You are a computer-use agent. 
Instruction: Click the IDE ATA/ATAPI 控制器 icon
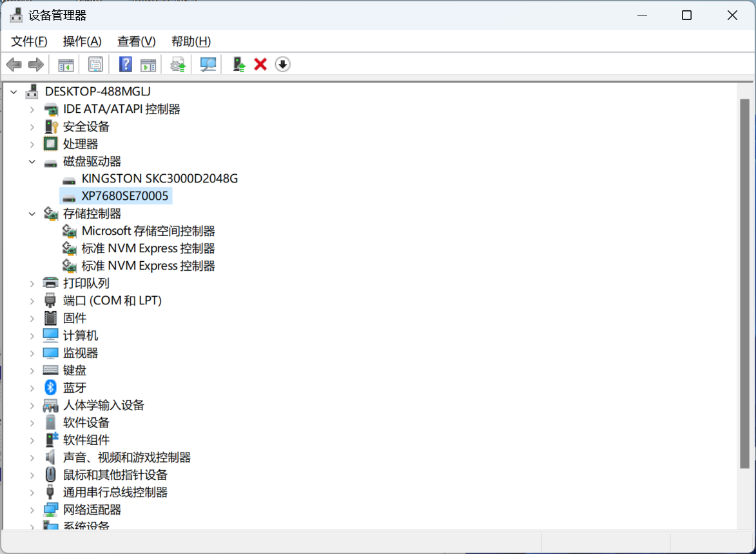pyautogui.click(x=51, y=109)
